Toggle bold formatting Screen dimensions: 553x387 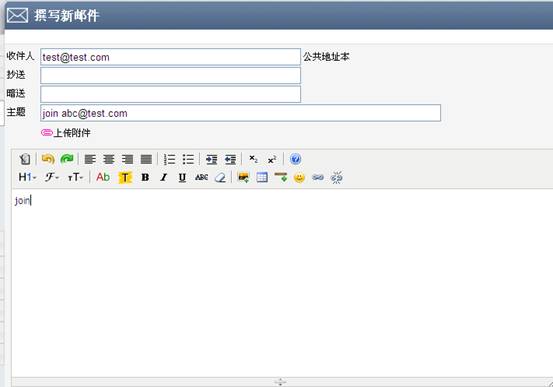[x=145, y=177]
